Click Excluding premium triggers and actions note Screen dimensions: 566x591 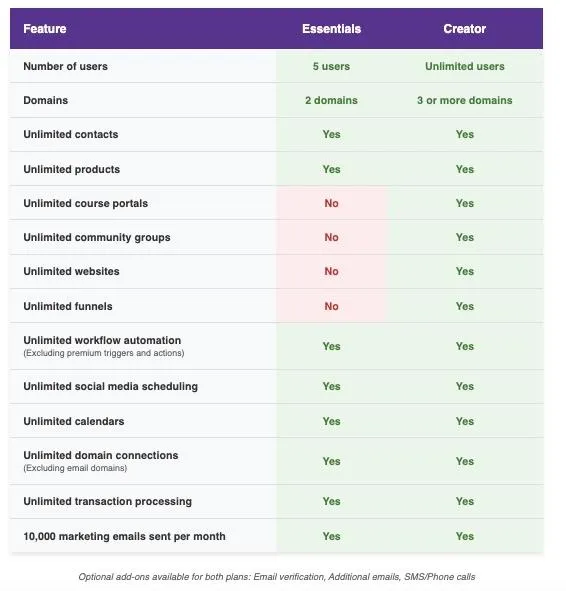pyautogui.click(x=104, y=353)
